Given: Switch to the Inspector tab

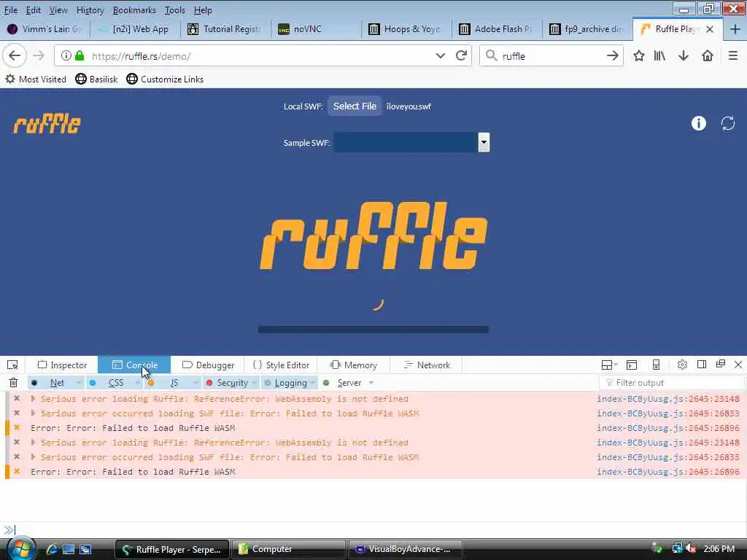Looking at the screenshot, I should click(63, 365).
